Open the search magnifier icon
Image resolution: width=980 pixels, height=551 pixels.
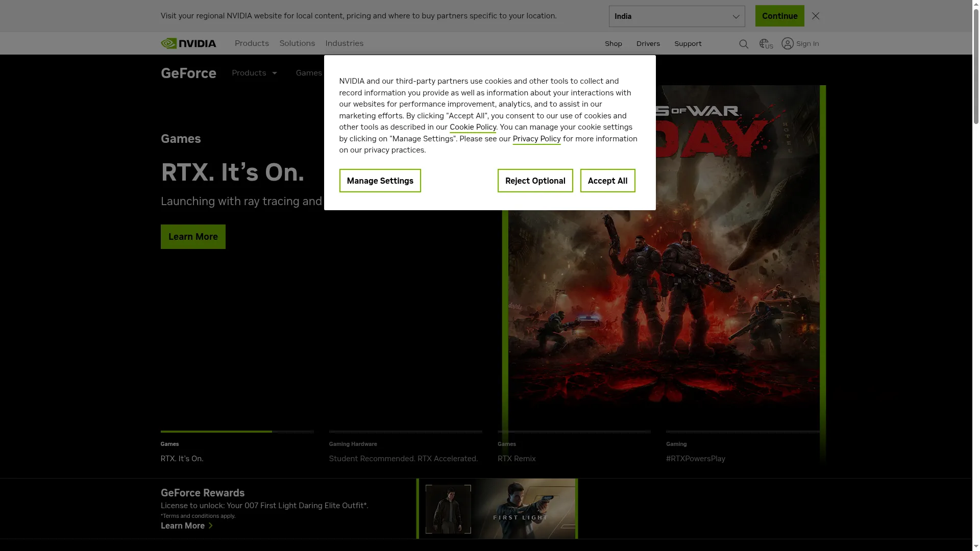(x=744, y=44)
